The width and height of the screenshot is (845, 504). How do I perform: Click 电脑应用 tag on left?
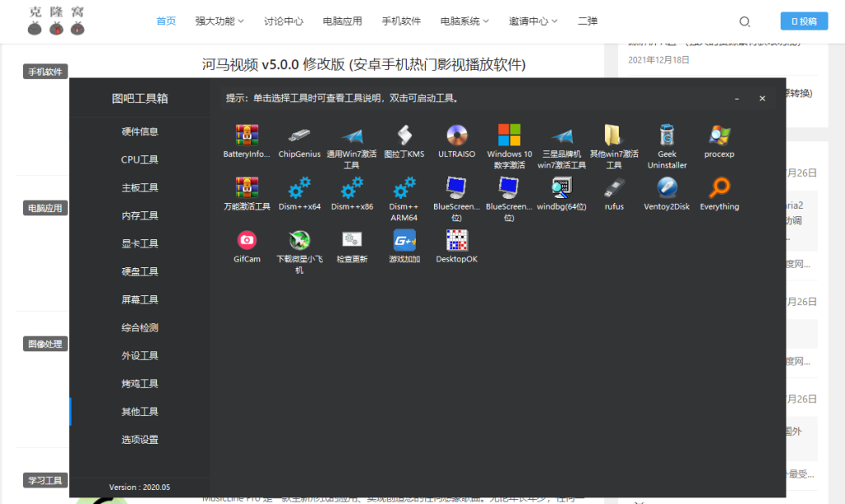[45, 208]
